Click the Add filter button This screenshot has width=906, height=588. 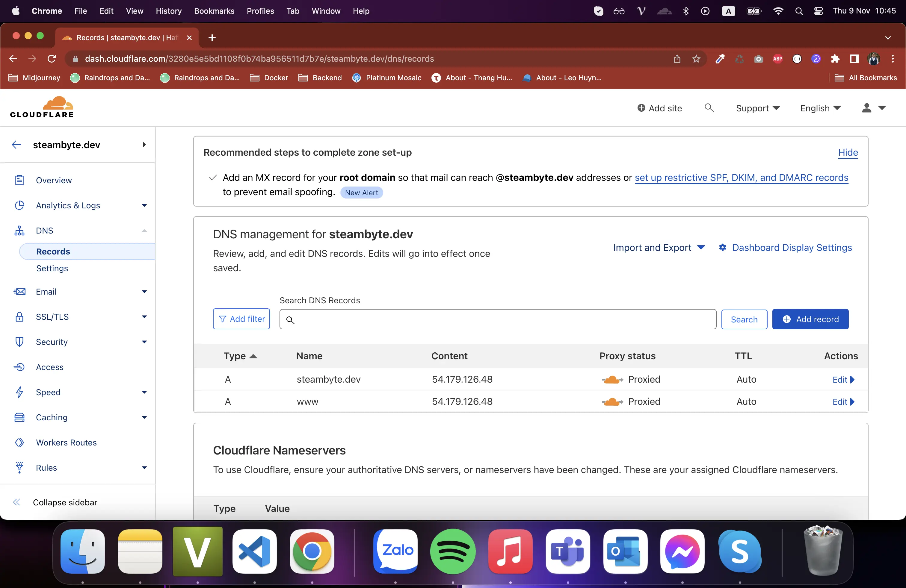[241, 319]
